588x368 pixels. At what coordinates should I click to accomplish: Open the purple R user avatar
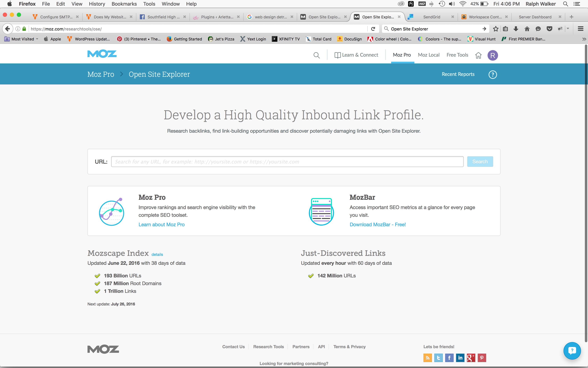point(492,55)
